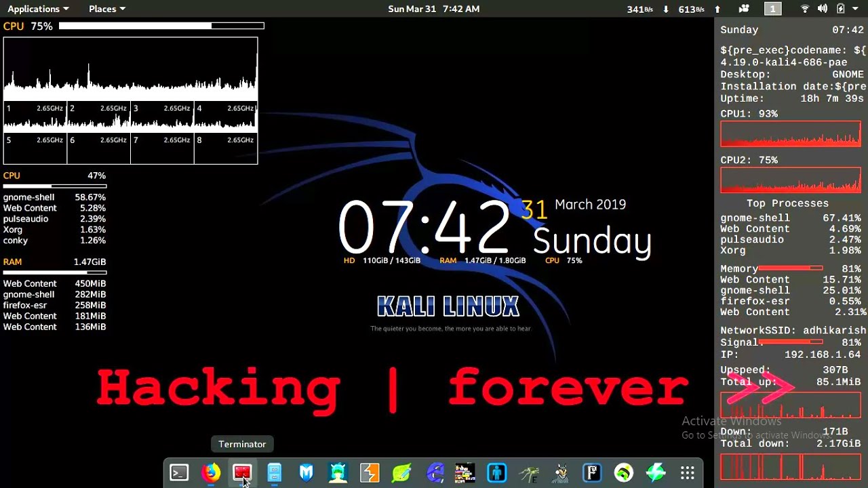This screenshot has height=488, width=868.
Task: Launch the green swirl dock icon
Action: tap(624, 472)
